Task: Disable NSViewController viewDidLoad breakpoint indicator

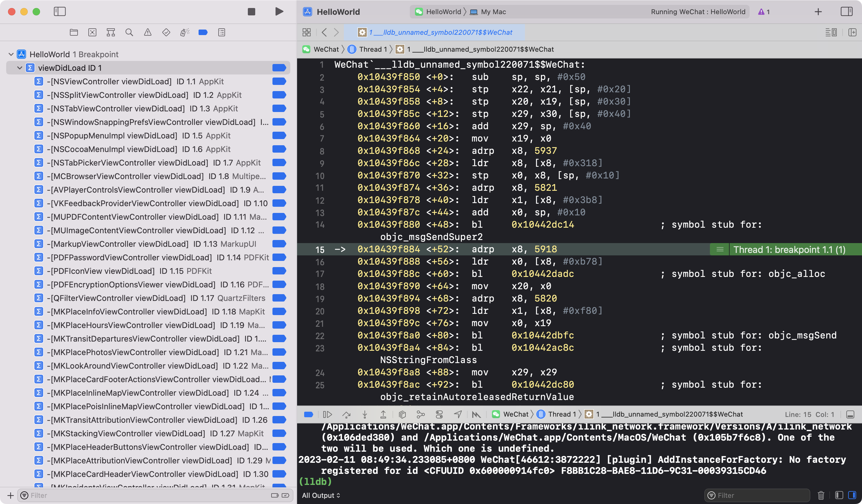Action: pyautogui.click(x=279, y=81)
